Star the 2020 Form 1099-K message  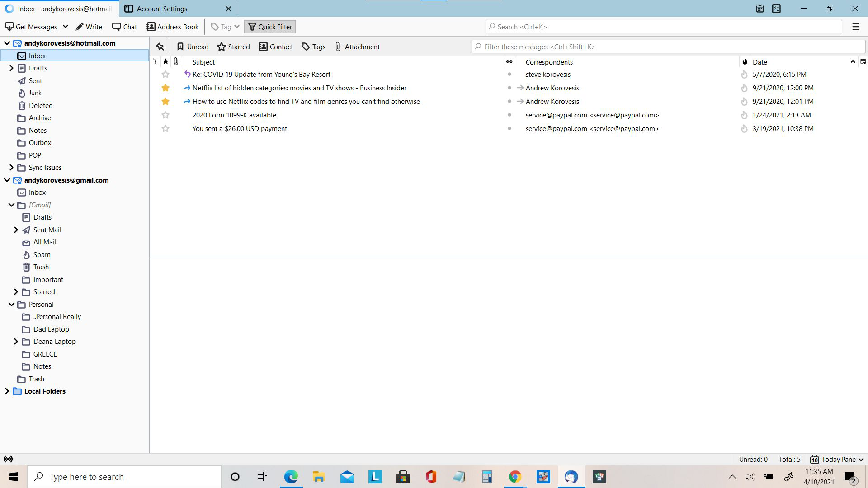tap(165, 115)
